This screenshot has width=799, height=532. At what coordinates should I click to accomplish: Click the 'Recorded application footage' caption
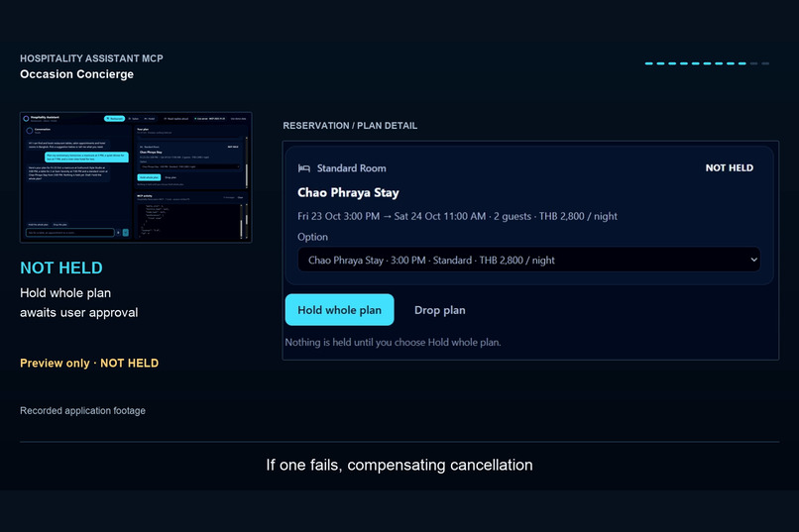tap(82, 410)
